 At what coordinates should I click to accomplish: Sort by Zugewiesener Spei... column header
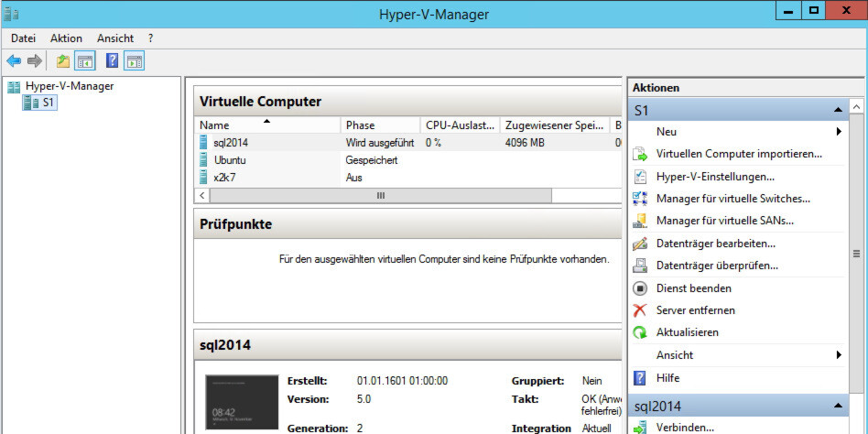click(554, 125)
